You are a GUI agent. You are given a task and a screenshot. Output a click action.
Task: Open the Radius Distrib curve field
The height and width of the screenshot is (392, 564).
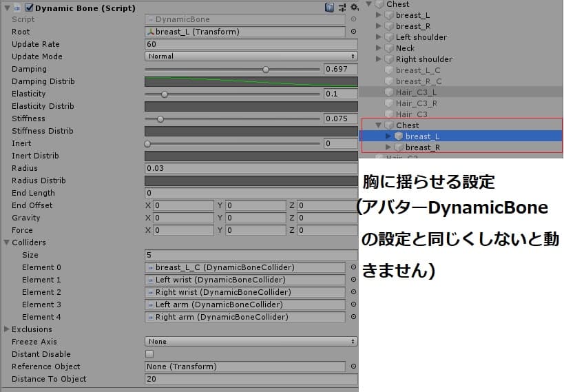pyautogui.click(x=251, y=180)
